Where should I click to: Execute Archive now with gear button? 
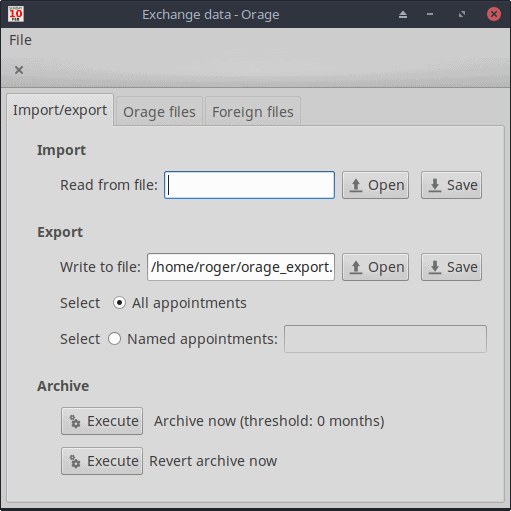[x=102, y=421]
